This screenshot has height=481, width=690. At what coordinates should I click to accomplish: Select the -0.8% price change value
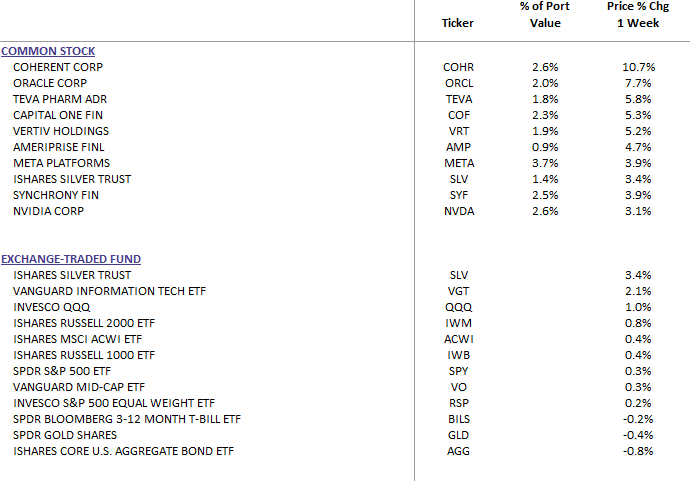[x=637, y=451]
